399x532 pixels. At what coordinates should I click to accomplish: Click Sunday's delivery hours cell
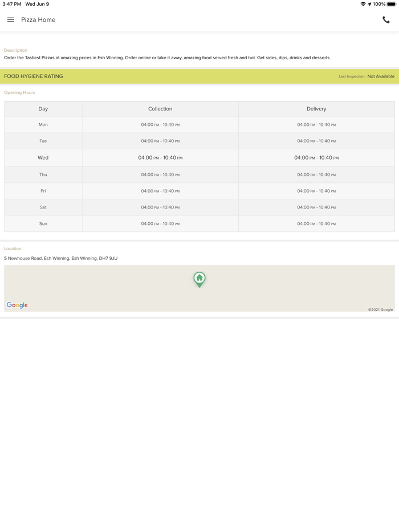coord(316,224)
